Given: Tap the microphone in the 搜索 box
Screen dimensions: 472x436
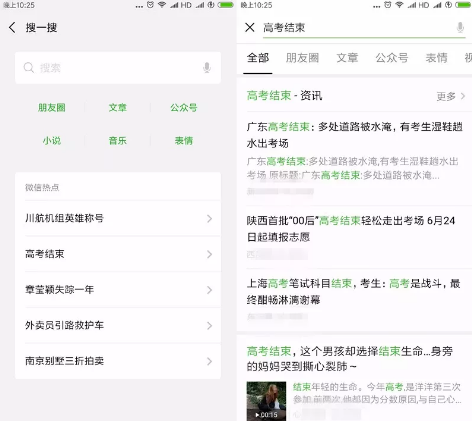Looking at the screenshot, I should tap(207, 68).
